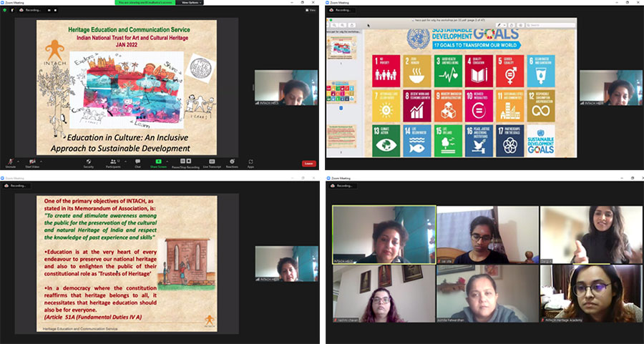The image size is (644, 344).
Task: Open the Reactions menu
Action: pos(232,163)
